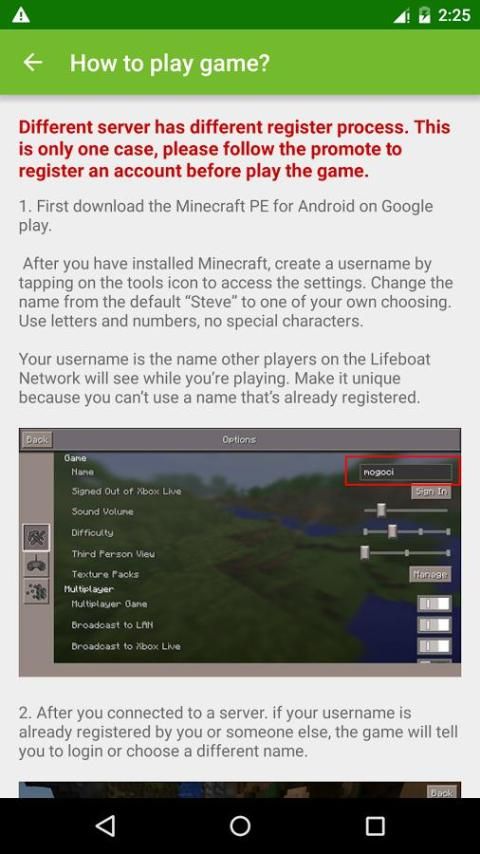This screenshot has height=854, width=480.
Task: Tap the How to play game? title
Action: (x=169, y=63)
